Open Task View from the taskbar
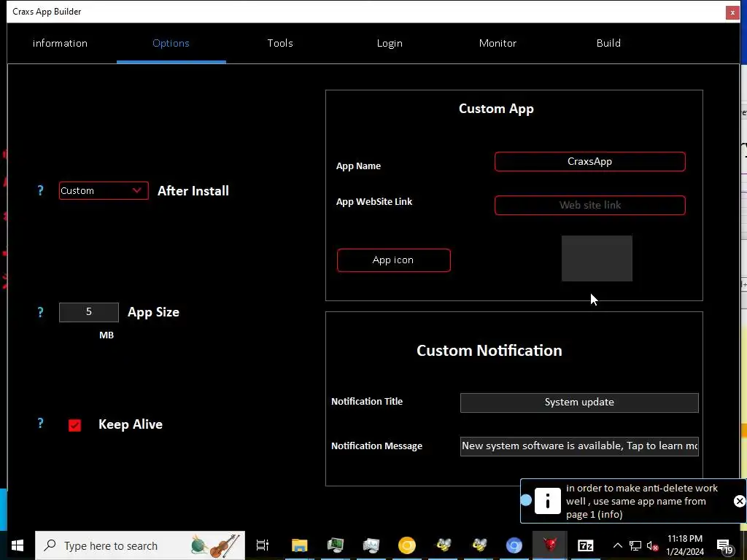747x560 pixels. [x=263, y=545]
